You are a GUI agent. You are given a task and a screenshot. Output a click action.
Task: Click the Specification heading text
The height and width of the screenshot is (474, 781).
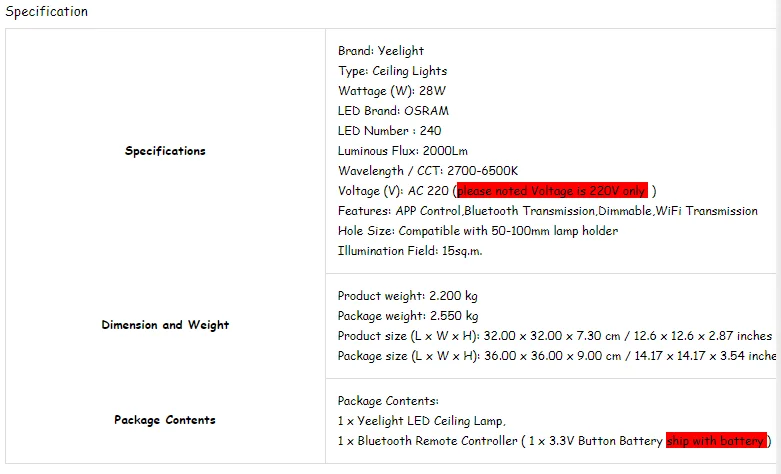[x=46, y=11]
